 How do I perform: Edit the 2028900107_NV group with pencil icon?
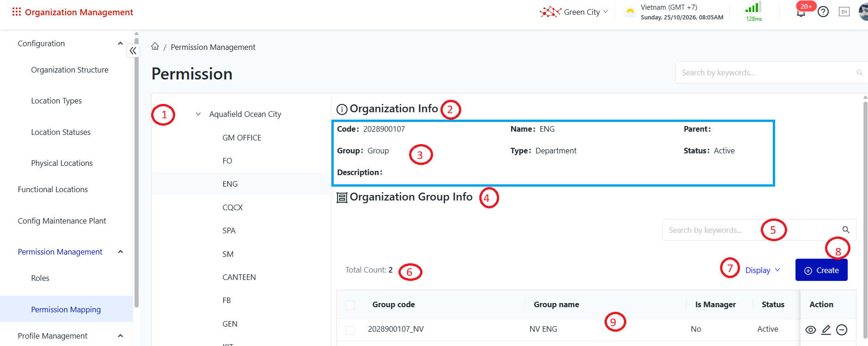[826, 330]
